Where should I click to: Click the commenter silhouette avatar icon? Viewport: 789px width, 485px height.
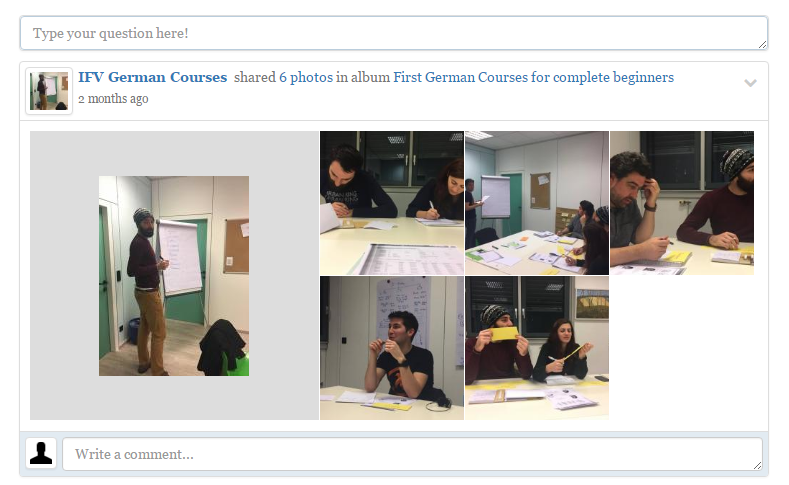41,453
